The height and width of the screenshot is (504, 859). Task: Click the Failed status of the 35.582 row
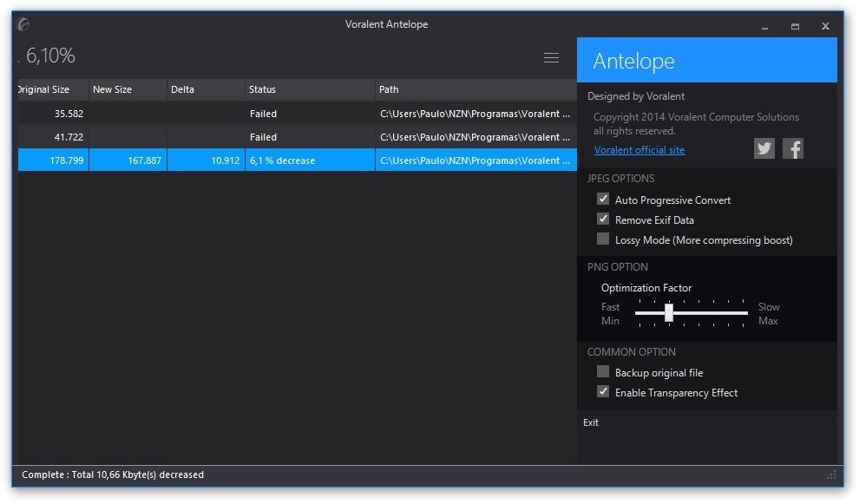310,114
